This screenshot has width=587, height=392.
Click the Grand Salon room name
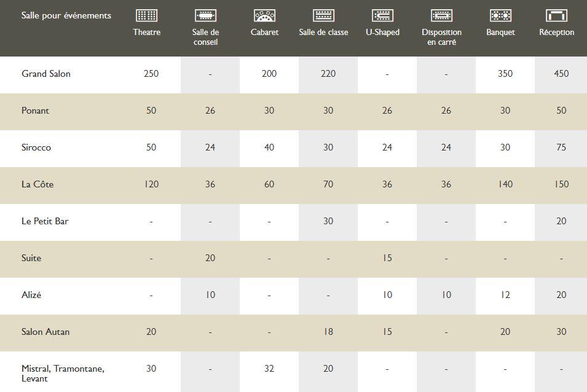[46, 74]
